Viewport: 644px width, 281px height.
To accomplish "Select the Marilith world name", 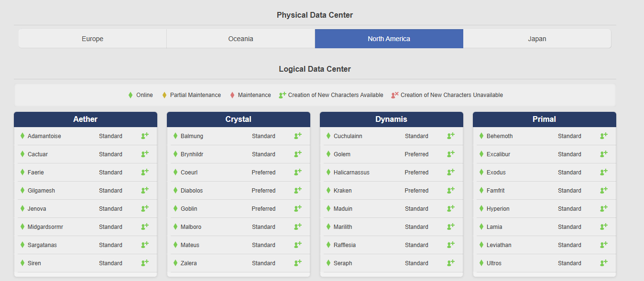I will (x=343, y=227).
